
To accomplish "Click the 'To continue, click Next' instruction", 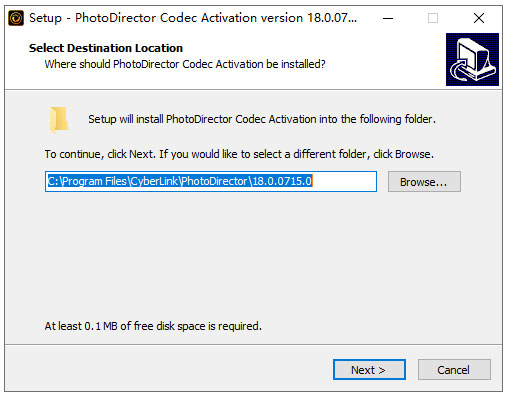I will pos(239,154).
